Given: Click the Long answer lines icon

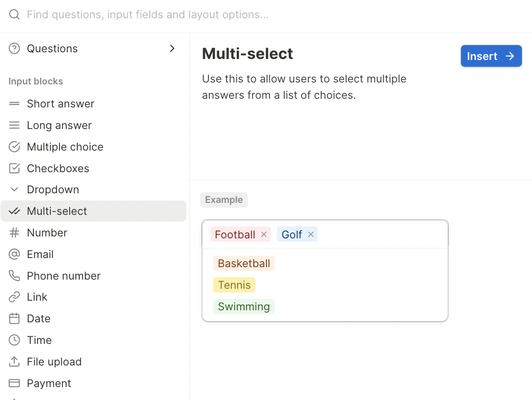Looking at the screenshot, I should pyautogui.click(x=14, y=125).
